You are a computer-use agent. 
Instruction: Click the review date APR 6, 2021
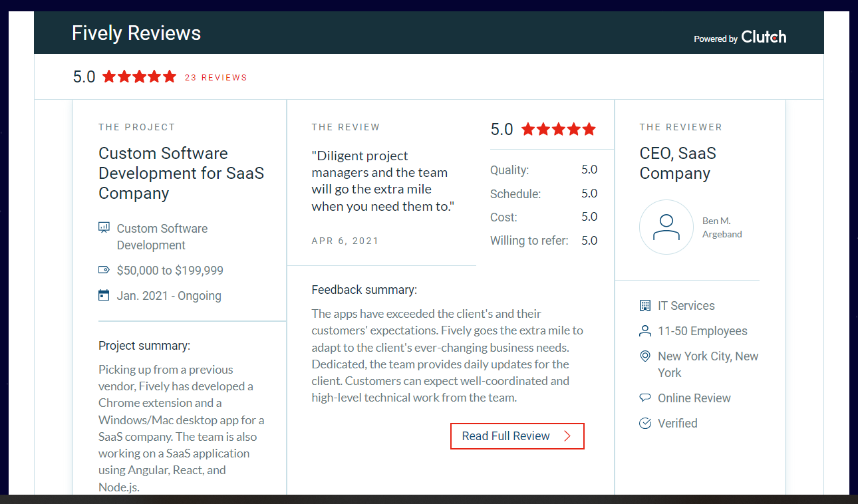point(345,241)
